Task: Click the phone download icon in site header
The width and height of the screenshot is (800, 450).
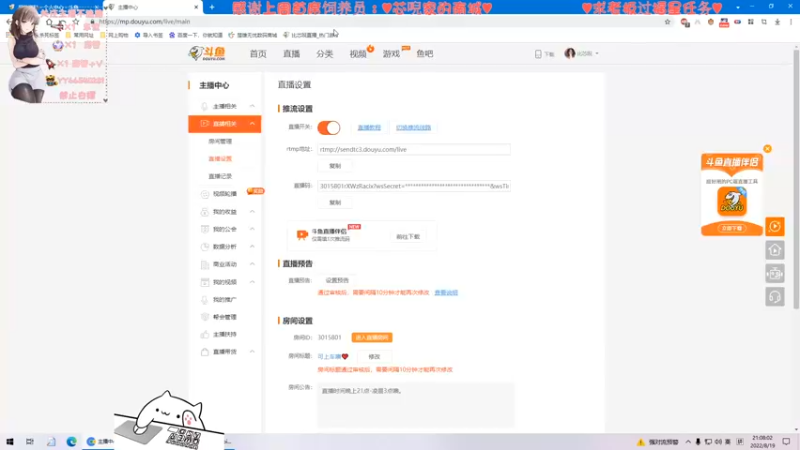Action: tap(538, 54)
